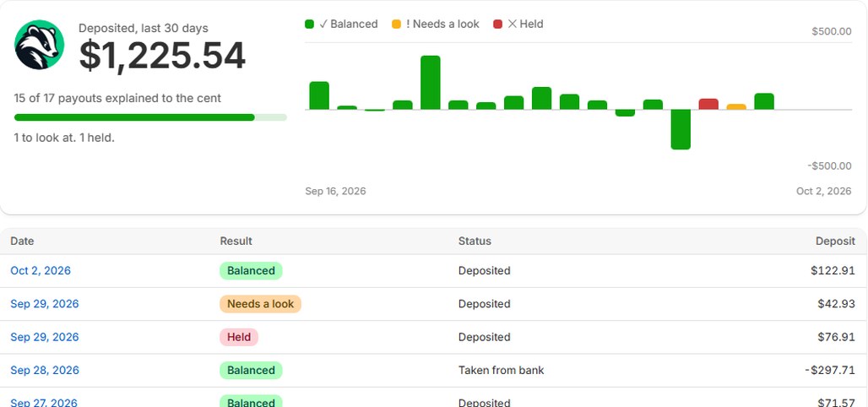The image size is (868, 407).
Task: Click the $1,225.54 total deposited figure
Action: tap(162, 56)
